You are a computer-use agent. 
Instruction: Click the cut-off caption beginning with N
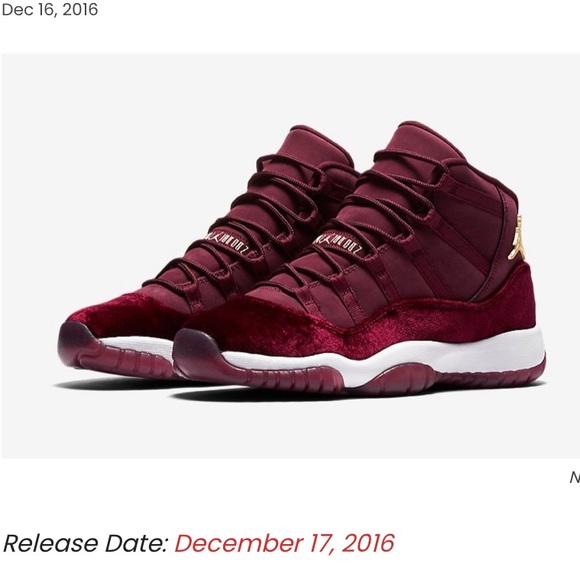click(574, 478)
